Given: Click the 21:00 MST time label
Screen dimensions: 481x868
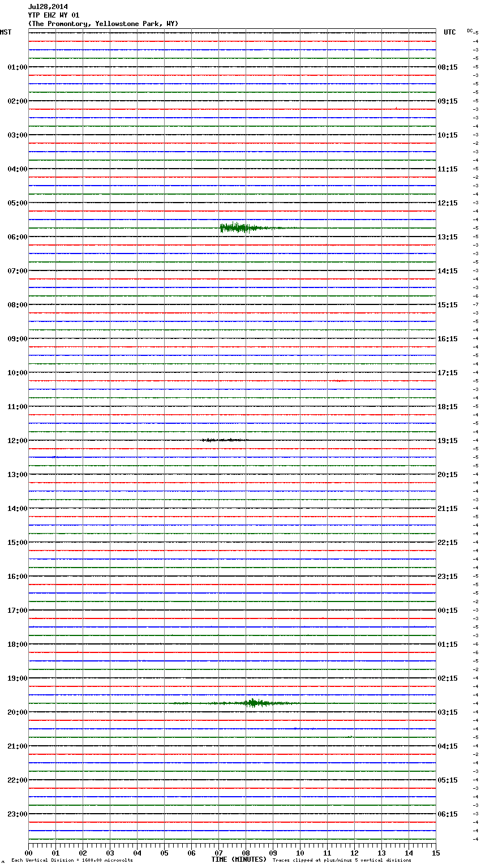Looking at the screenshot, I should pos(18,746).
